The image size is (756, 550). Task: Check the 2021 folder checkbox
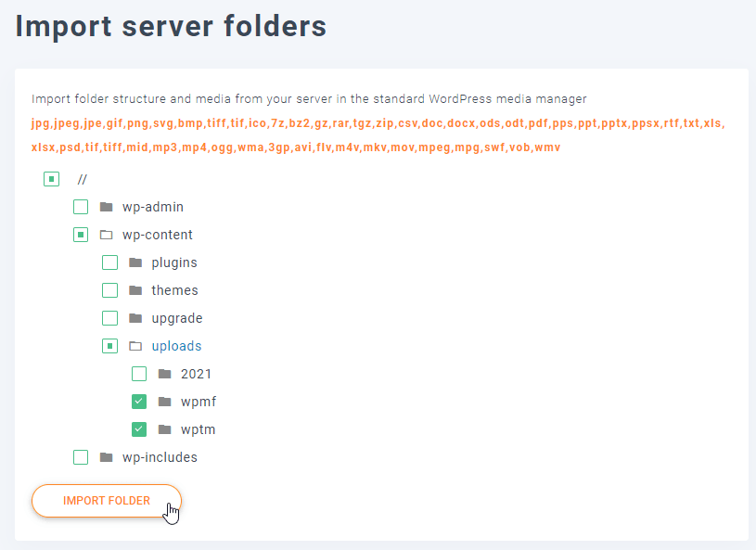coord(139,374)
